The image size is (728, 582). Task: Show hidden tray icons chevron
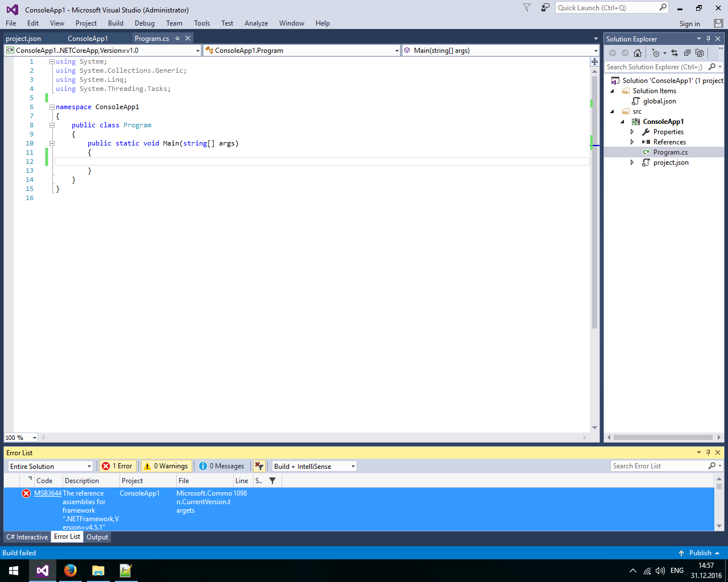632,571
